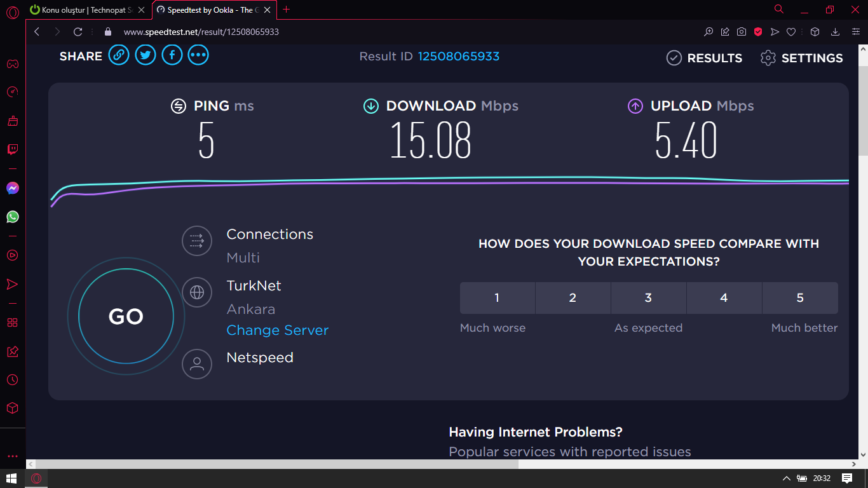Click the TurkNet server name
The height and width of the screenshot is (488, 868).
click(x=254, y=286)
